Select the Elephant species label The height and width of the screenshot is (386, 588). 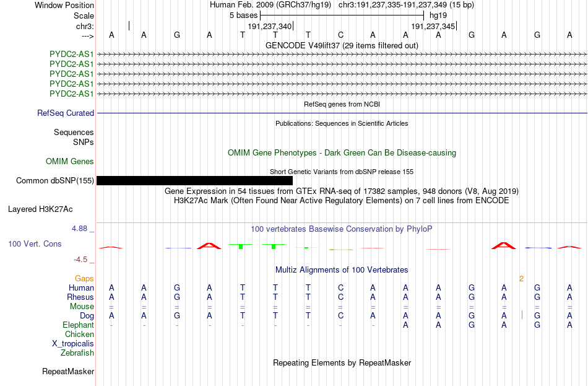click(78, 325)
